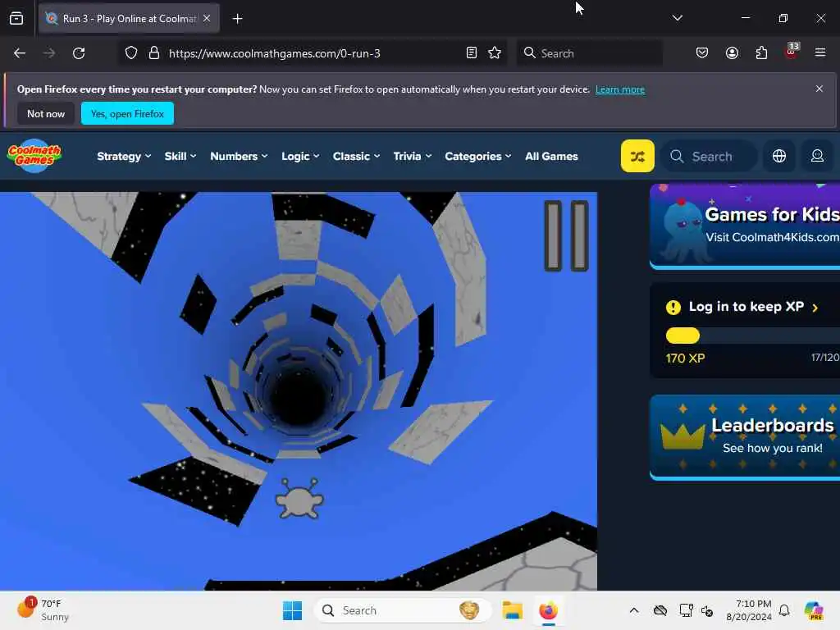Click the Coolmath site search field
Image resolution: width=840 pixels, height=630 pixels.
[x=710, y=157]
